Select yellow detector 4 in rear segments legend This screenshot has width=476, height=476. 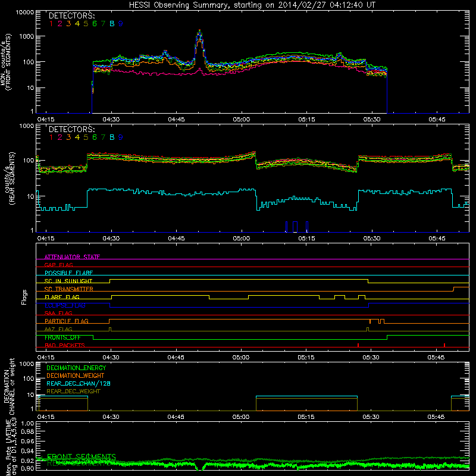[x=77, y=137]
